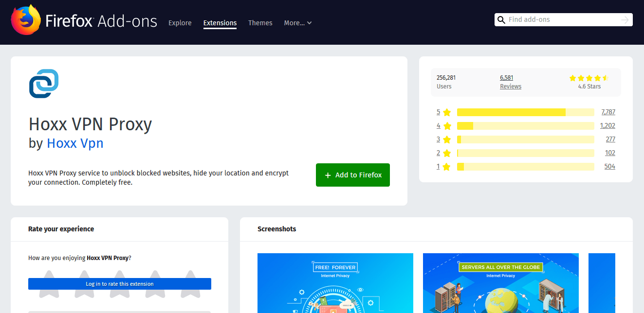Screen dimensions: 644x313
Task: Click the one-star rating bar
Action: (526, 167)
